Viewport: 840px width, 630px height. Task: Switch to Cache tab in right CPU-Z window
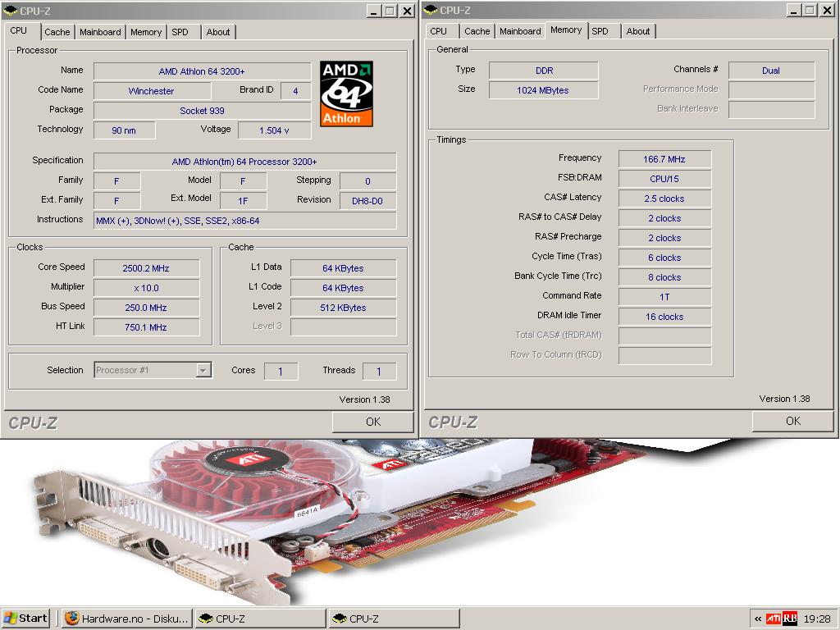pyautogui.click(x=477, y=32)
